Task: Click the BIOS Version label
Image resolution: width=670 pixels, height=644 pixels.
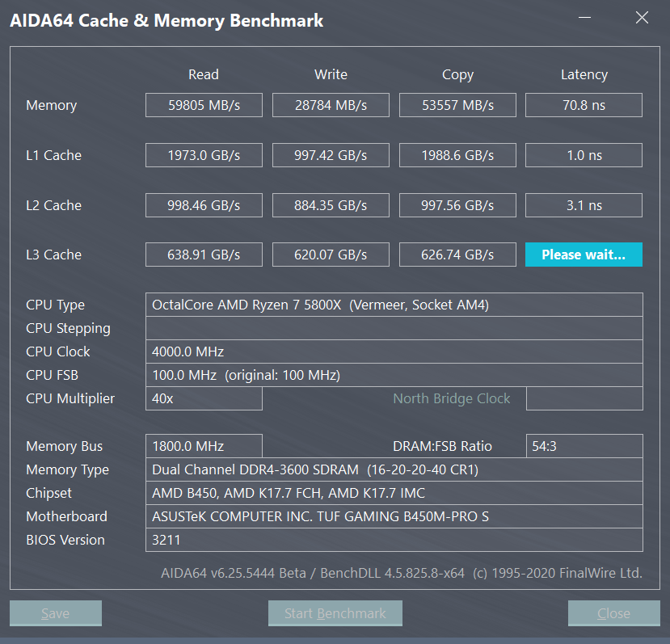Action: tap(65, 540)
